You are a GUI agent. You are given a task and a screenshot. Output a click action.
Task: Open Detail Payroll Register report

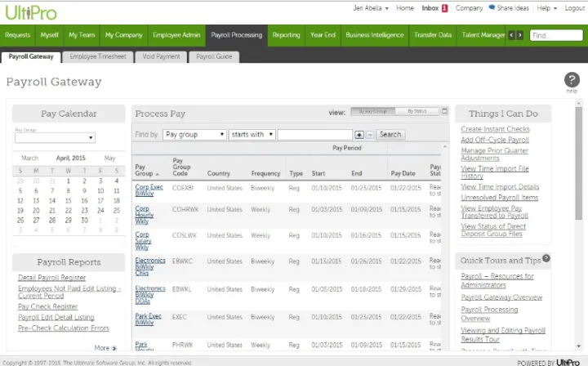tap(51, 278)
